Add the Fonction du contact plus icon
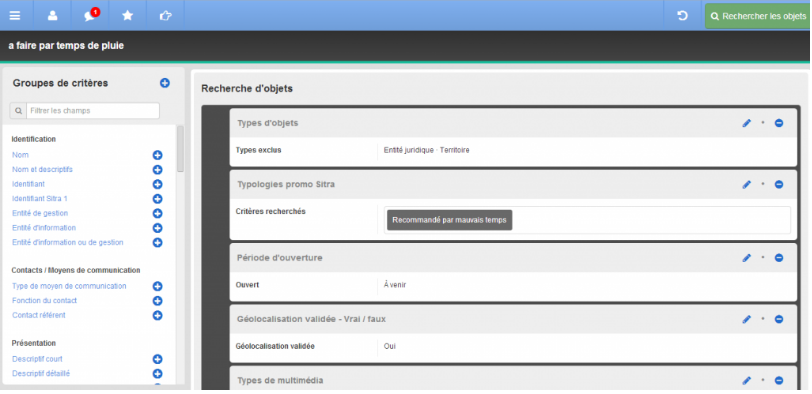 [x=157, y=301]
